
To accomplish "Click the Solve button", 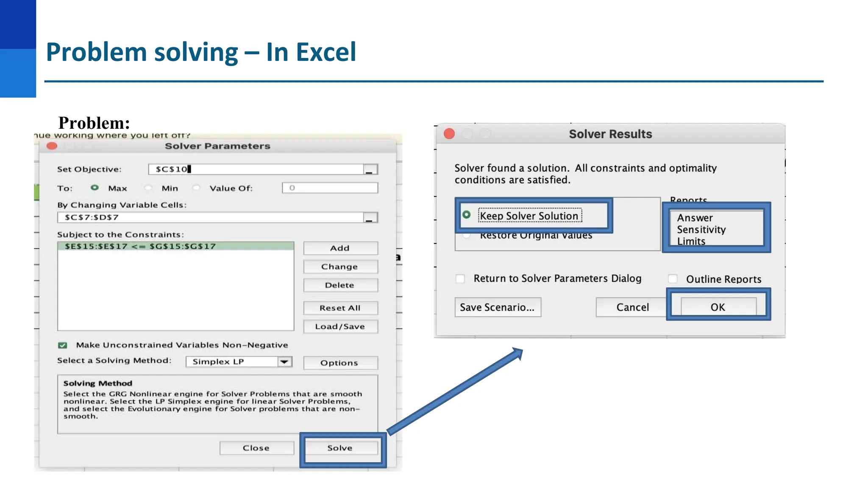I will tap(340, 448).
